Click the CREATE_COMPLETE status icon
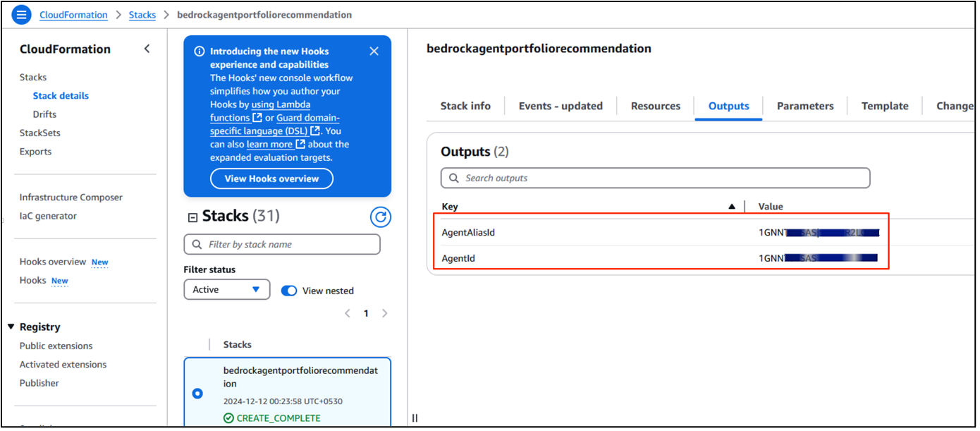The width and height of the screenshot is (980, 431). point(228,418)
